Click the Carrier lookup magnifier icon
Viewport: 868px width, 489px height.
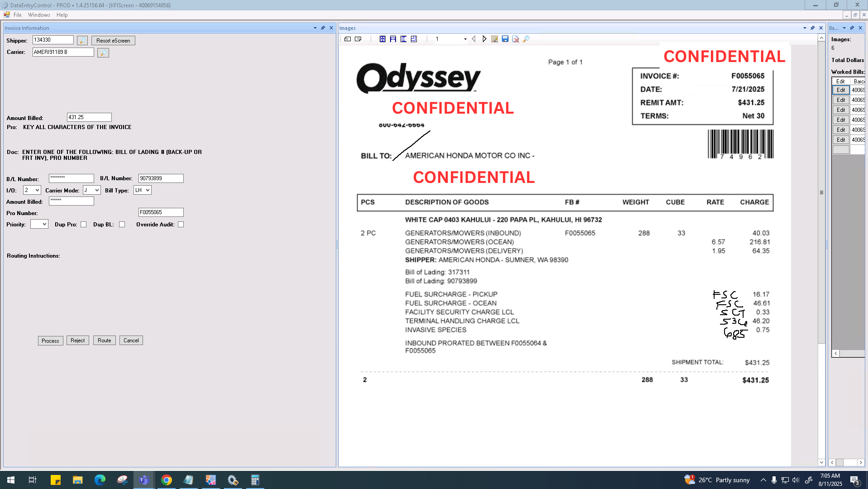[x=103, y=53]
